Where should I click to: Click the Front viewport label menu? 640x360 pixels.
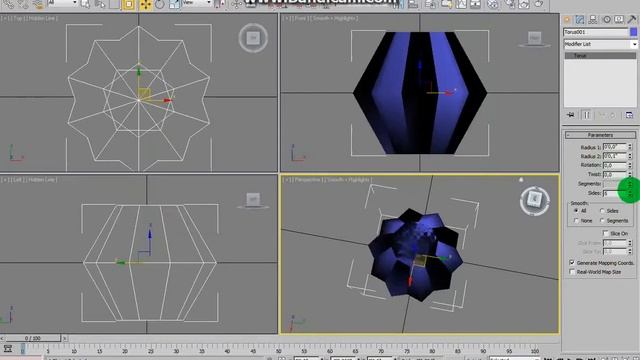[320, 18]
